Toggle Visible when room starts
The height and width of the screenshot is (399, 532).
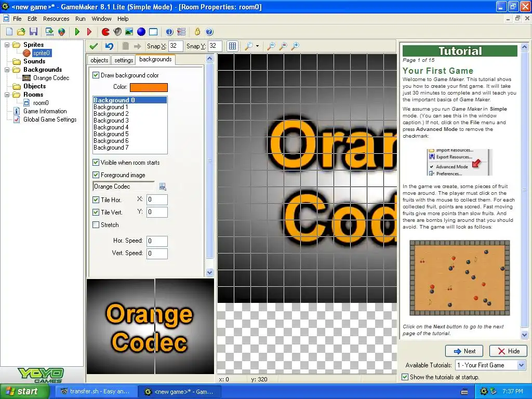coord(96,163)
